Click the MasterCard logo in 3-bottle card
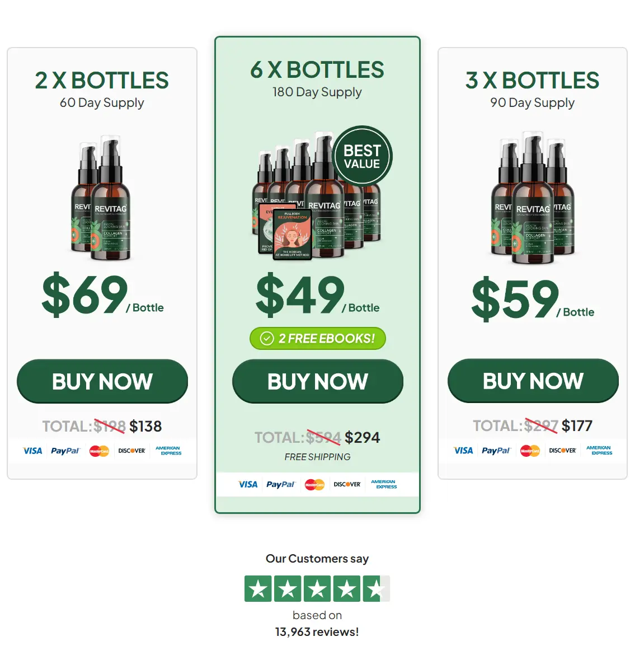The image size is (644, 646). [x=530, y=451]
